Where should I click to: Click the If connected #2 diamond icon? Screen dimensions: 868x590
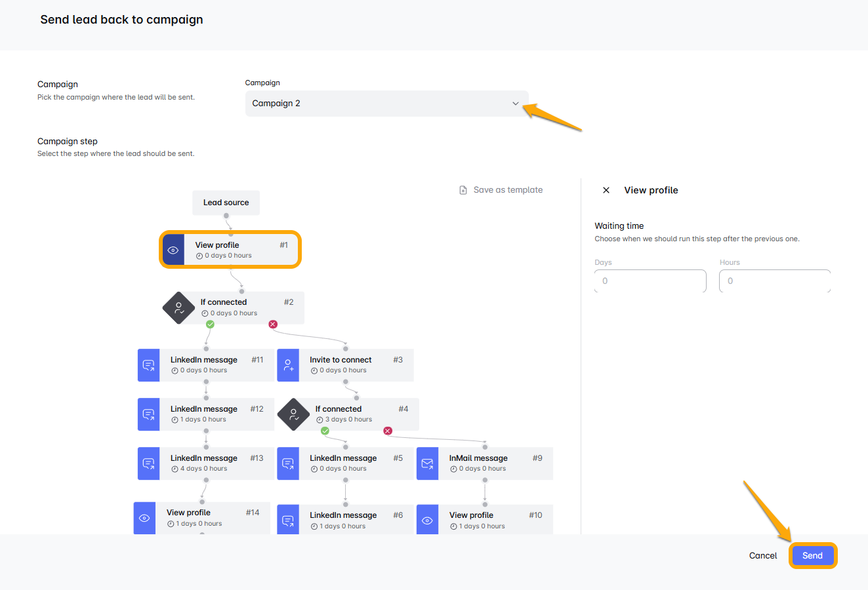click(178, 307)
